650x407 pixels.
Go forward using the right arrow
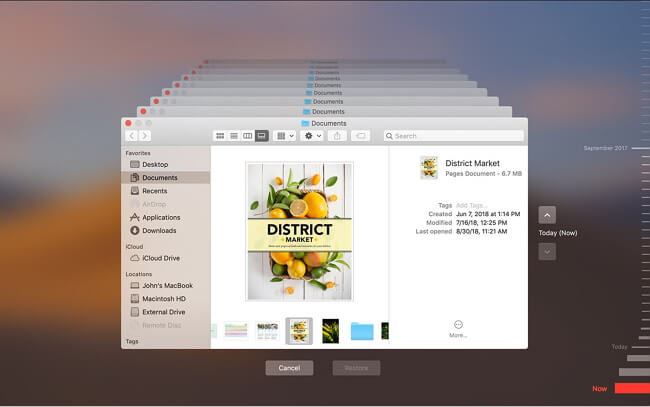pyautogui.click(x=145, y=135)
